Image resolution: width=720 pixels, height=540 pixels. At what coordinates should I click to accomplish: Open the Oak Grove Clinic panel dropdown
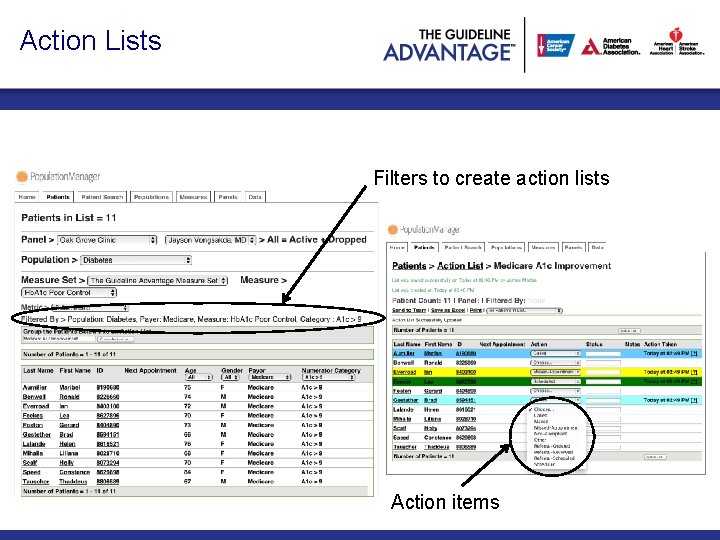107,240
